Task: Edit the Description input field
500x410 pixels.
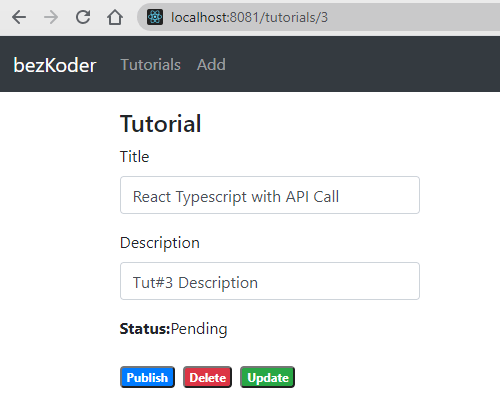Action: tap(270, 281)
